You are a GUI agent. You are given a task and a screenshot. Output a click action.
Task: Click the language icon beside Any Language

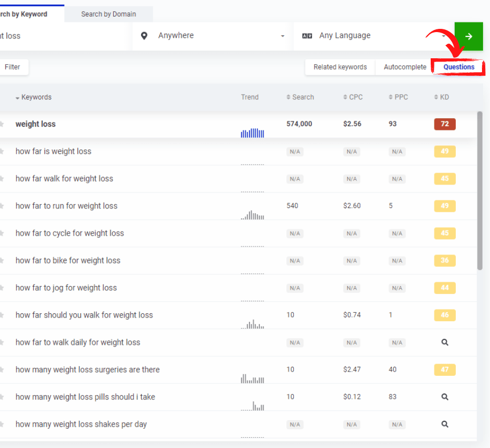[x=307, y=36]
